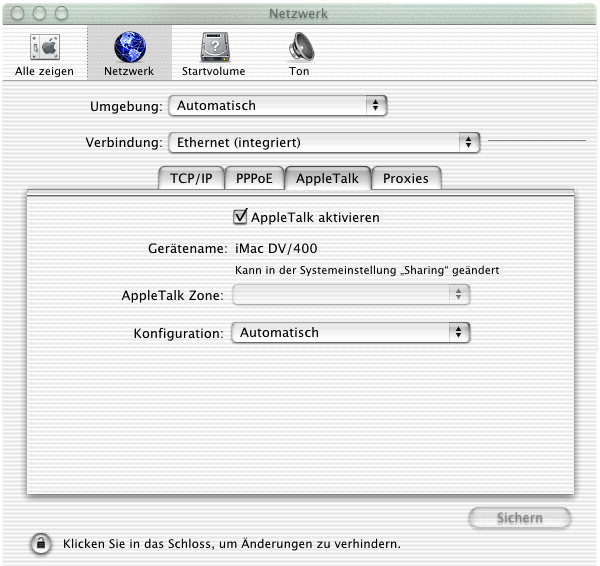600x566 pixels.
Task: Click the Klicken Sie in das Schloss text
Action: [232, 544]
